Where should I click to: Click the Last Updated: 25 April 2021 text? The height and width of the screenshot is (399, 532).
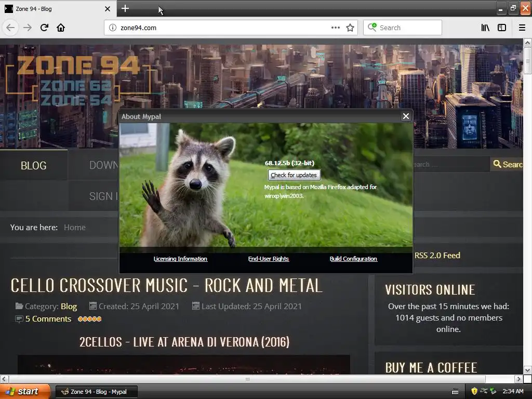251,307
